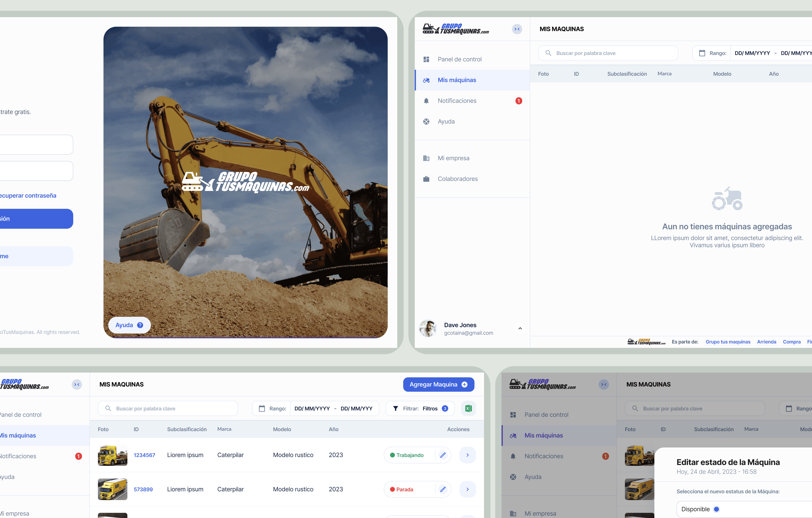The width and height of the screenshot is (812, 518).
Task: Click search field in bottom-left machines panel
Action: coord(168,408)
